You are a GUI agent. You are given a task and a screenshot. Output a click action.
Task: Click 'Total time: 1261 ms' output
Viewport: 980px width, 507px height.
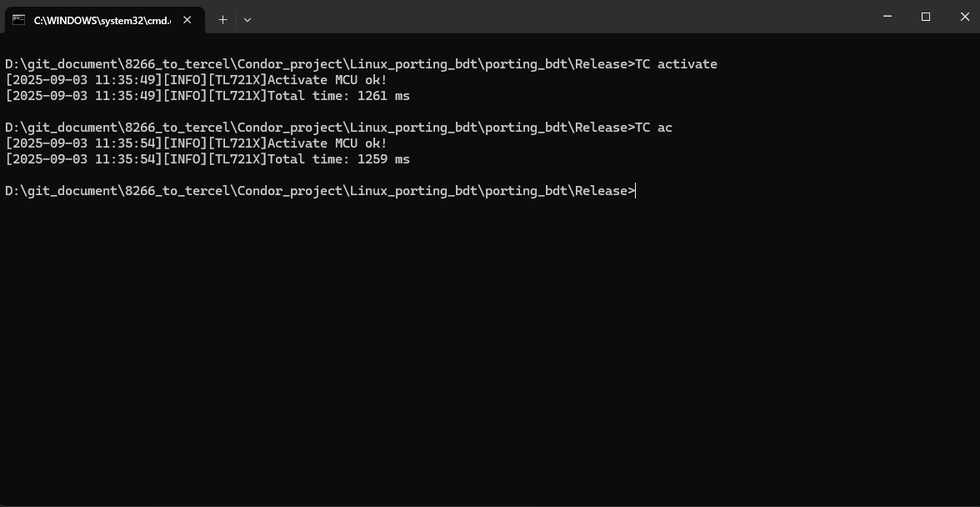tap(338, 96)
